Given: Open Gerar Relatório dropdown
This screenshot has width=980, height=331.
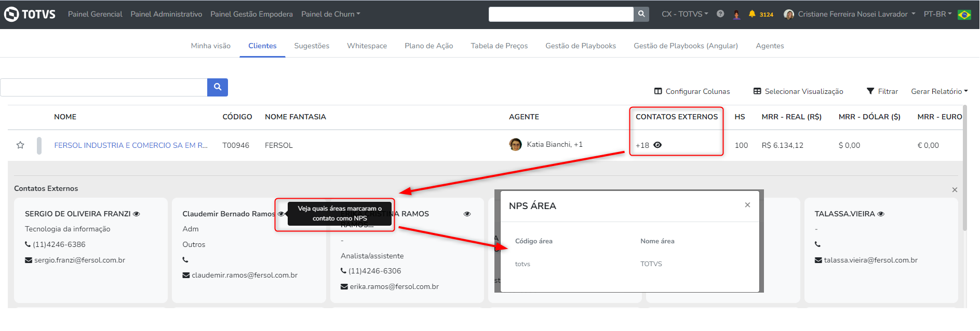Looking at the screenshot, I should (x=939, y=91).
